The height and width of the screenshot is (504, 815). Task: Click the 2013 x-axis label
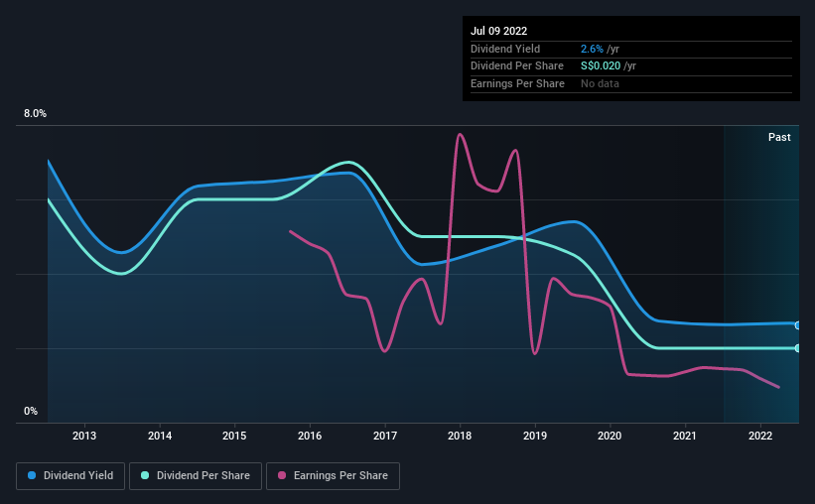click(x=84, y=436)
